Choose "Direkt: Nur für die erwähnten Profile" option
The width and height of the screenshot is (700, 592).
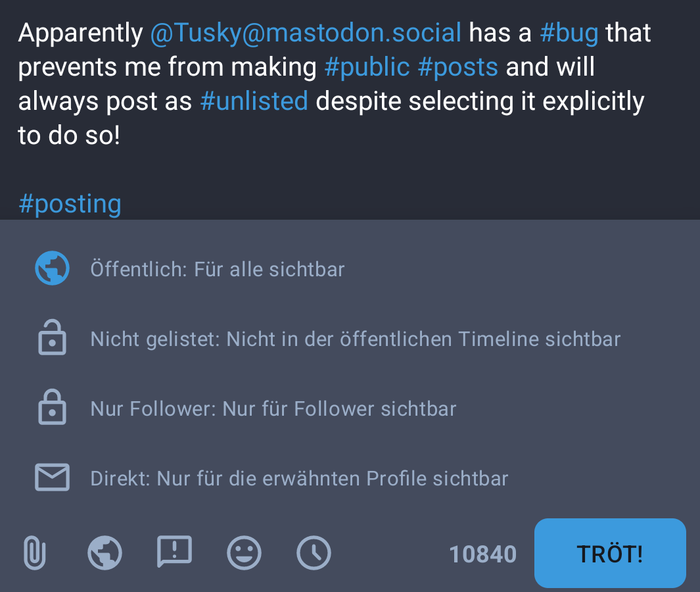(299, 478)
